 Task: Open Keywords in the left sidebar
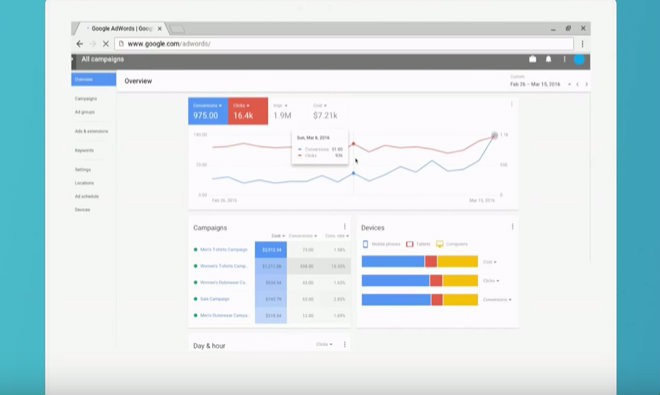coord(84,150)
